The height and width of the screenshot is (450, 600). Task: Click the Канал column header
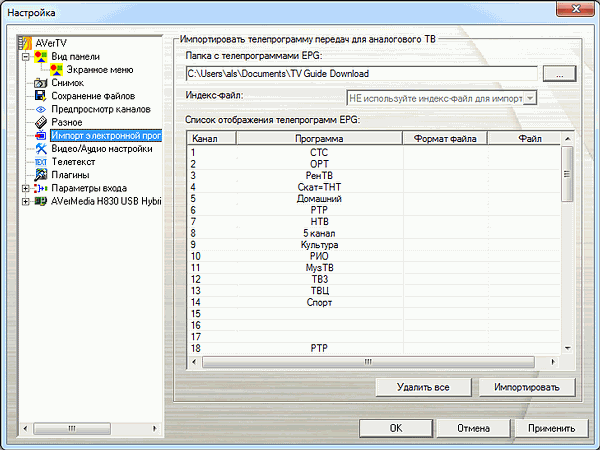click(210, 138)
